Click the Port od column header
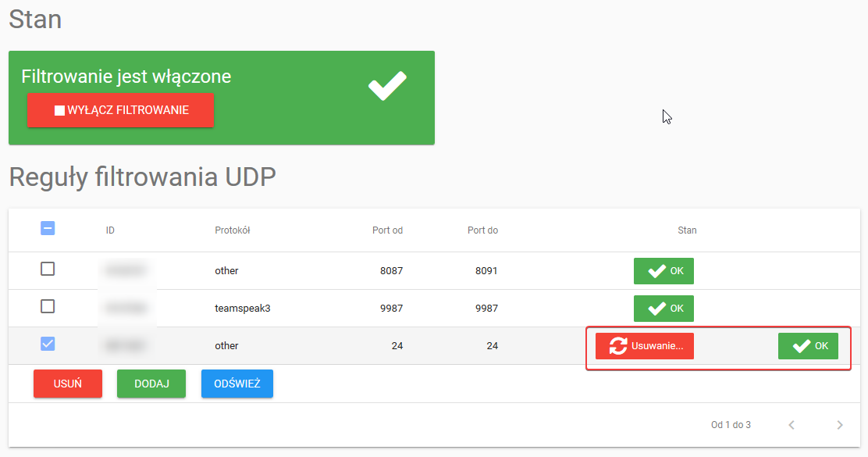This screenshot has height=457, width=868. [x=387, y=230]
